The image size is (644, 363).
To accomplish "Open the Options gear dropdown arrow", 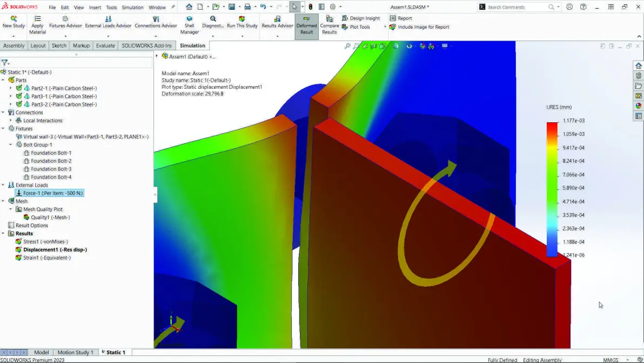I will [340, 6].
